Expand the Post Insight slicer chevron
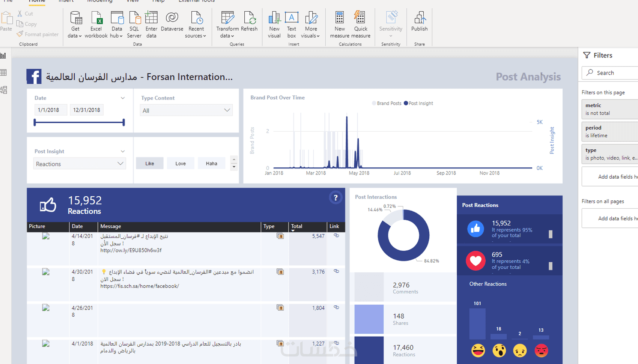This screenshot has width=638, height=364. point(123,151)
